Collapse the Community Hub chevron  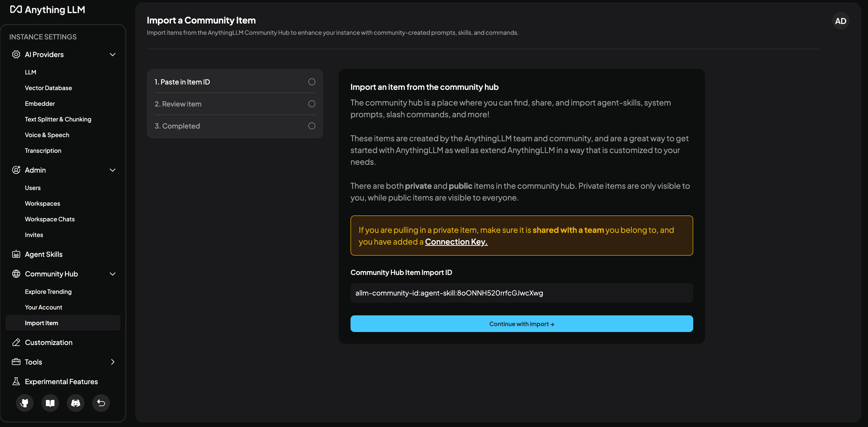pos(113,274)
